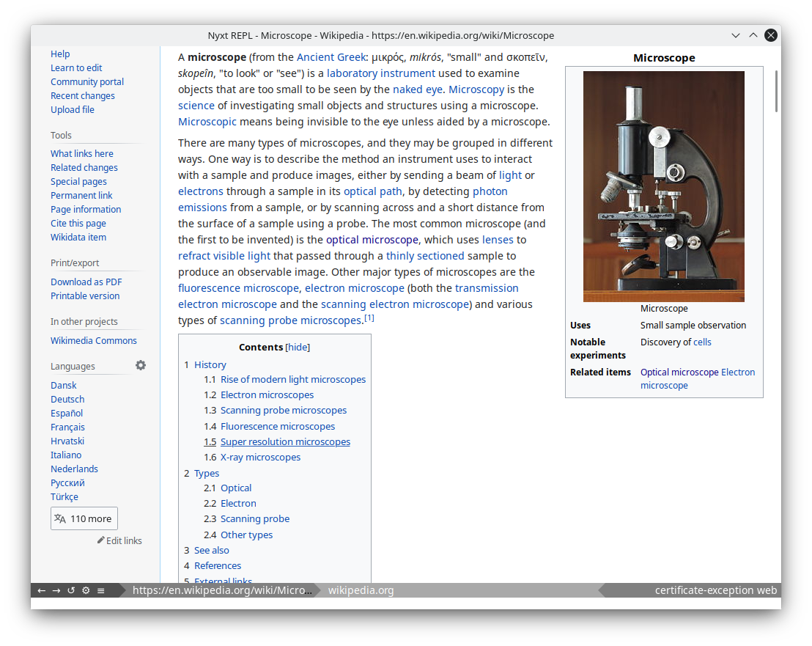Jump to X-ray microscopes subsection
The image size is (812, 646).
click(260, 458)
